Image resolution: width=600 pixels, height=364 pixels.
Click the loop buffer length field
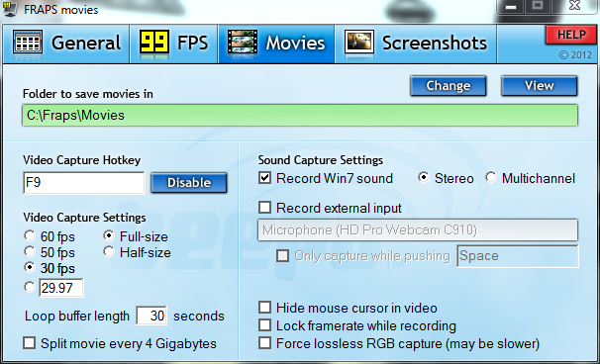[151, 316]
